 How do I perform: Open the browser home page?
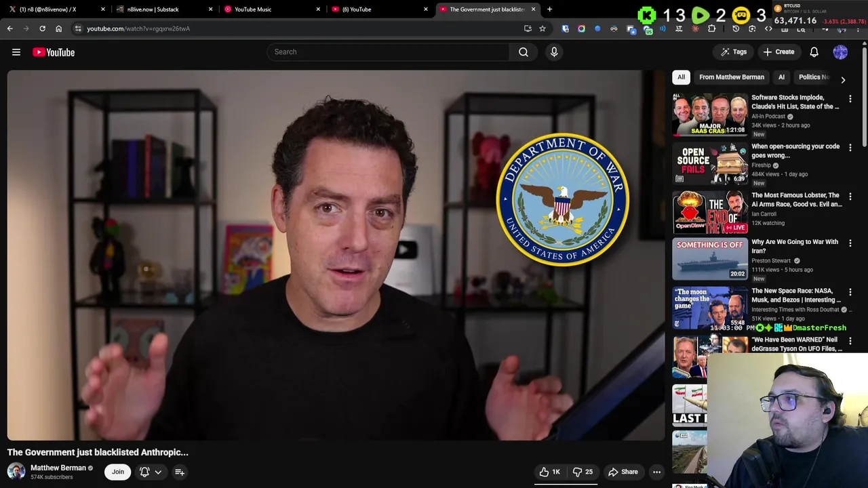tap(58, 28)
